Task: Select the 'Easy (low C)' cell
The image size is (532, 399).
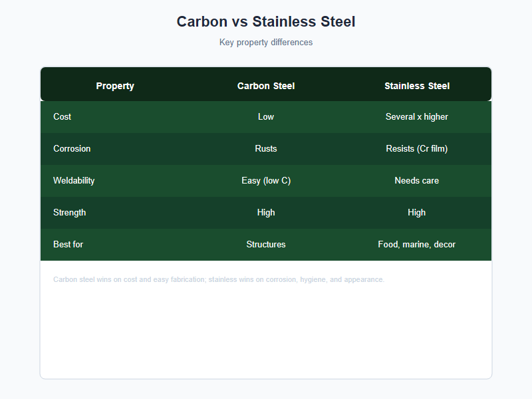Action: (265, 180)
